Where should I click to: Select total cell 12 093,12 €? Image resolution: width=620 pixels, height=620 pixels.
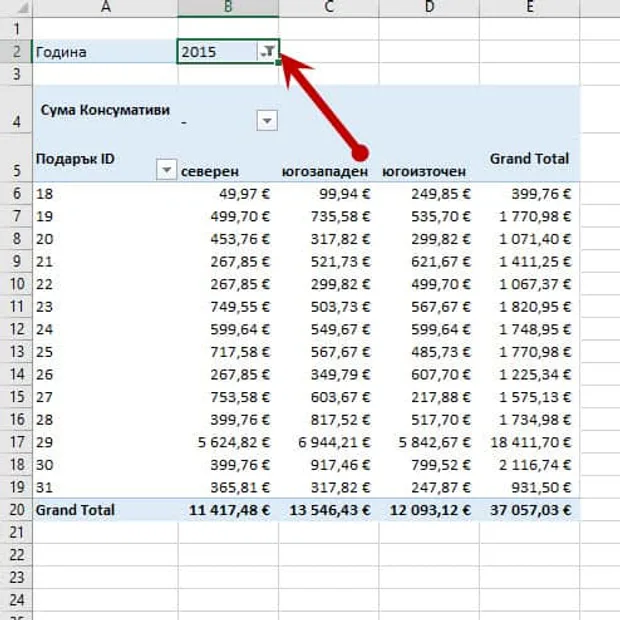(429, 510)
